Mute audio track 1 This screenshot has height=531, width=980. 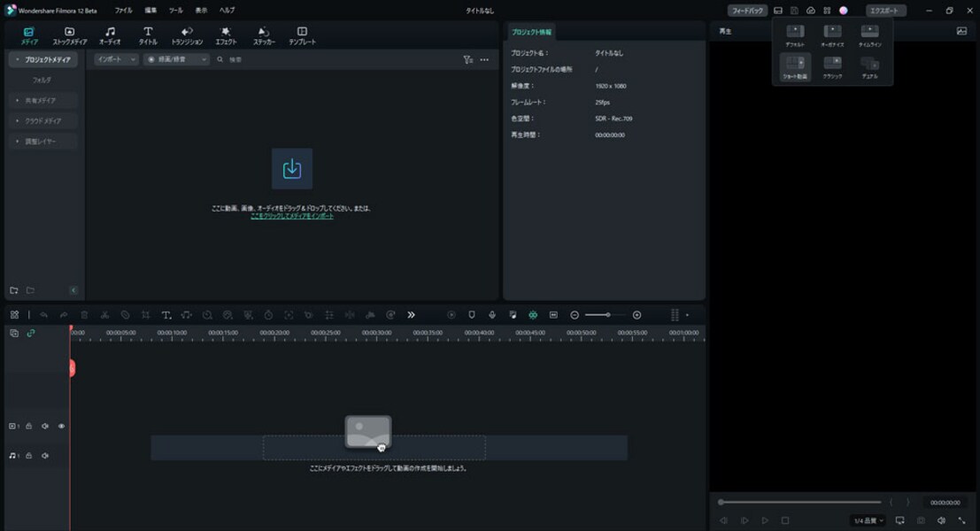tap(45, 456)
